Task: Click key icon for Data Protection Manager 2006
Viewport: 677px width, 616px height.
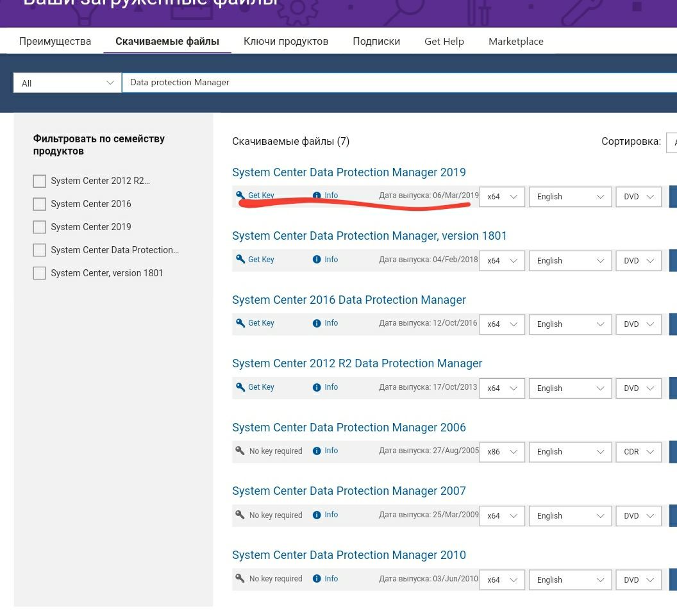Action: (240, 450)
